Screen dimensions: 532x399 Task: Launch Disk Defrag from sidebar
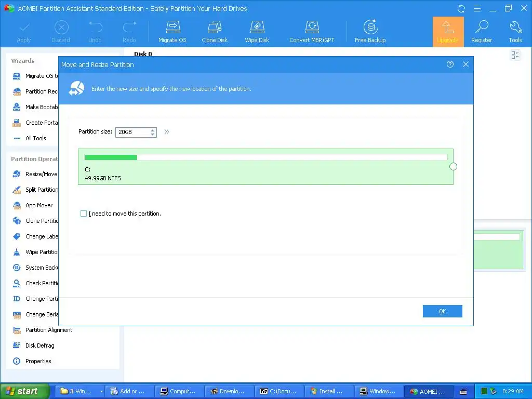tap(33, 345)
